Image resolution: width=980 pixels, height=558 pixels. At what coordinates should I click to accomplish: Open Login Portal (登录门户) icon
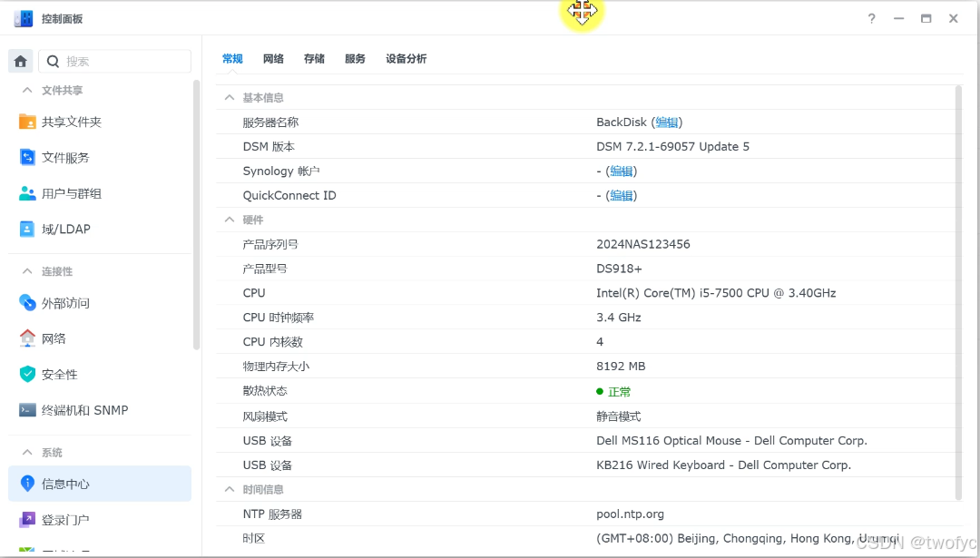point(27,519)
